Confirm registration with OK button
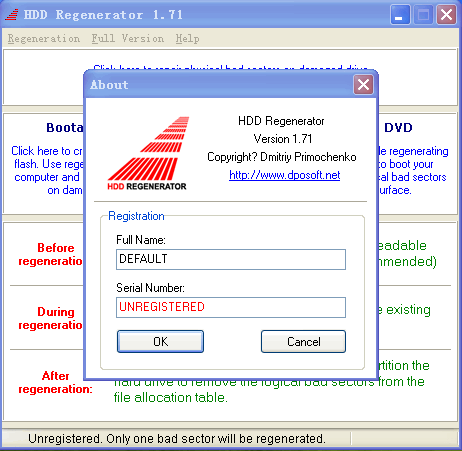Viewport: 462px width, 451px height. point(160,341)
